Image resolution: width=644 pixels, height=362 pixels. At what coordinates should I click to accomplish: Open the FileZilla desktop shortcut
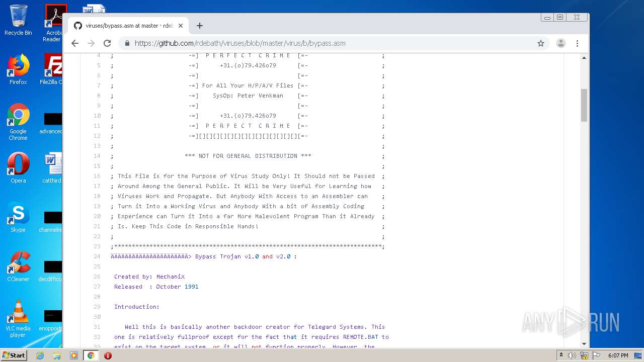pyautogui.click(x=52, y=69)
